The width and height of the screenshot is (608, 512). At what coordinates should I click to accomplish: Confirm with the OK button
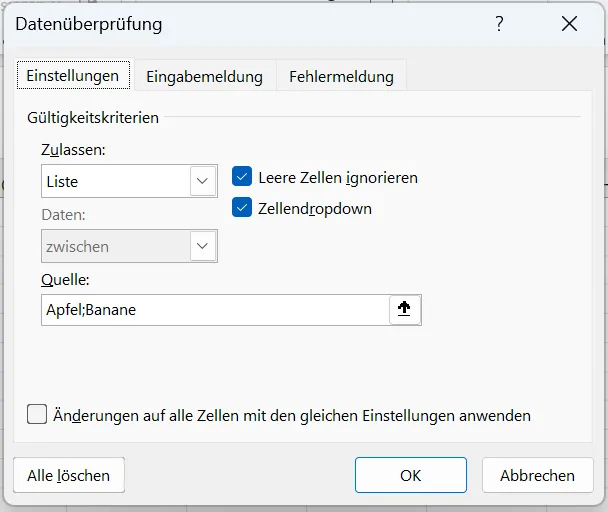411,475
